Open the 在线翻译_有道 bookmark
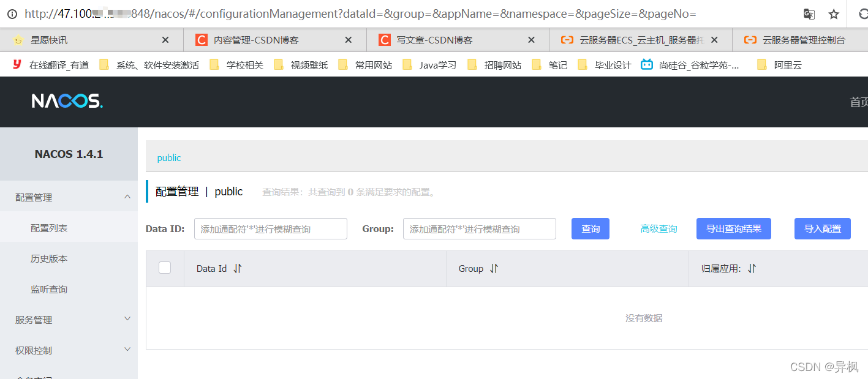This screenshot has width=868, height=379. pyautogui.click(x=50, y=65)
